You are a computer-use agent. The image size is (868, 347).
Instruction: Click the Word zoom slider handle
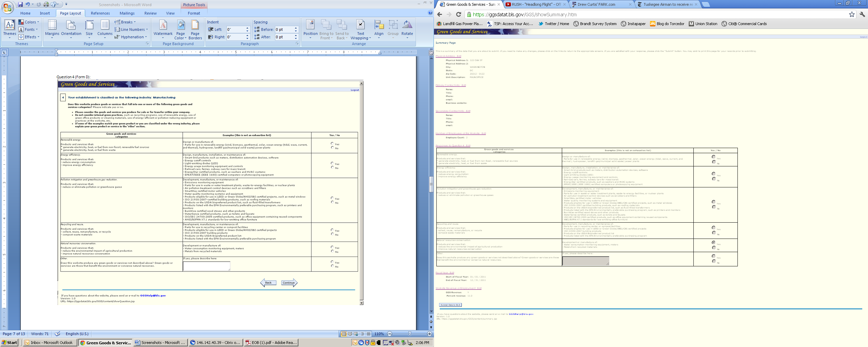(410, 334)
